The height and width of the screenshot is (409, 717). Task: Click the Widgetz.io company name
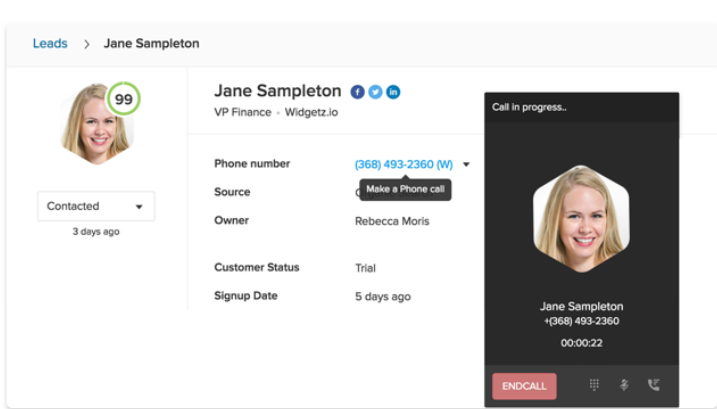point(311,113)
